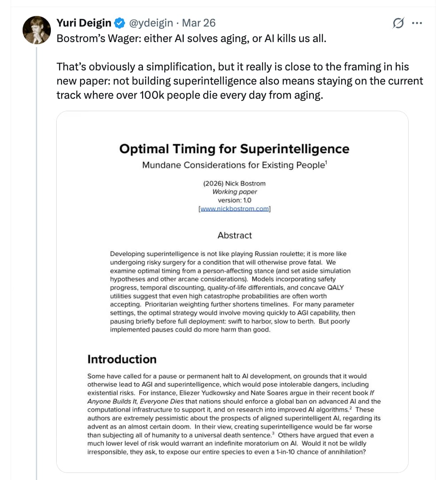Click the blue verified badge

click(120, 23)
